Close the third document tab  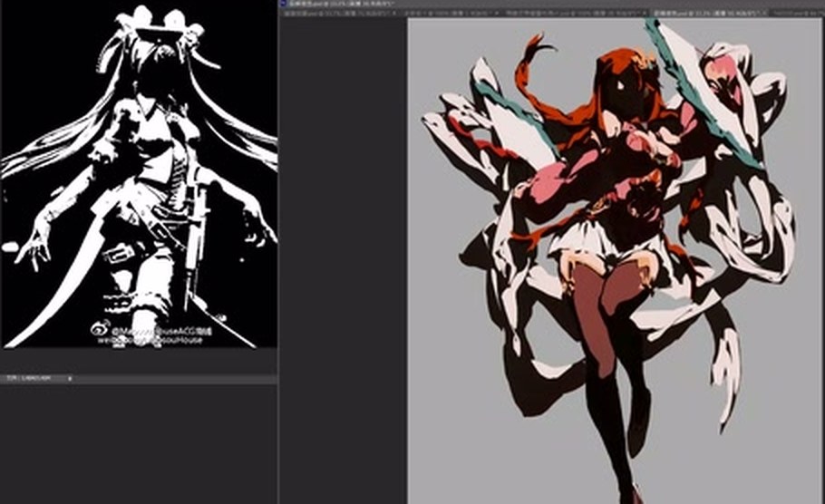click(x=646, y=13)
